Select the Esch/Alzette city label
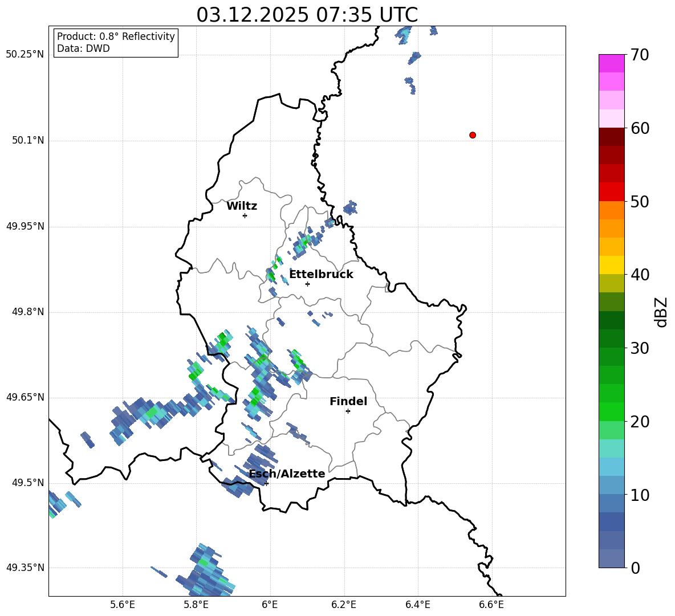Viewport: 675px width, 616px height. [x=287, y=474]
